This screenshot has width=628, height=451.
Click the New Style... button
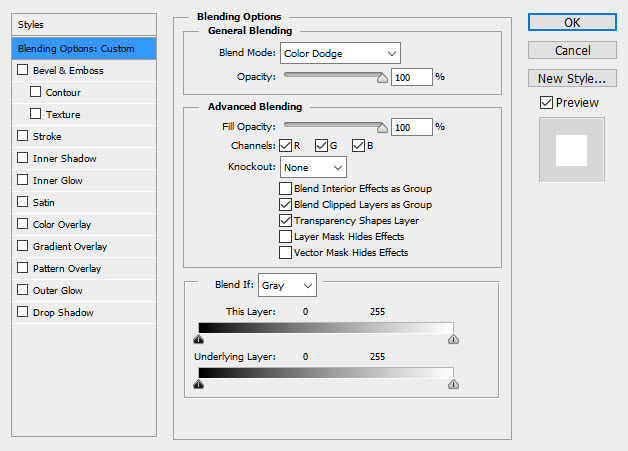[571, 78]
